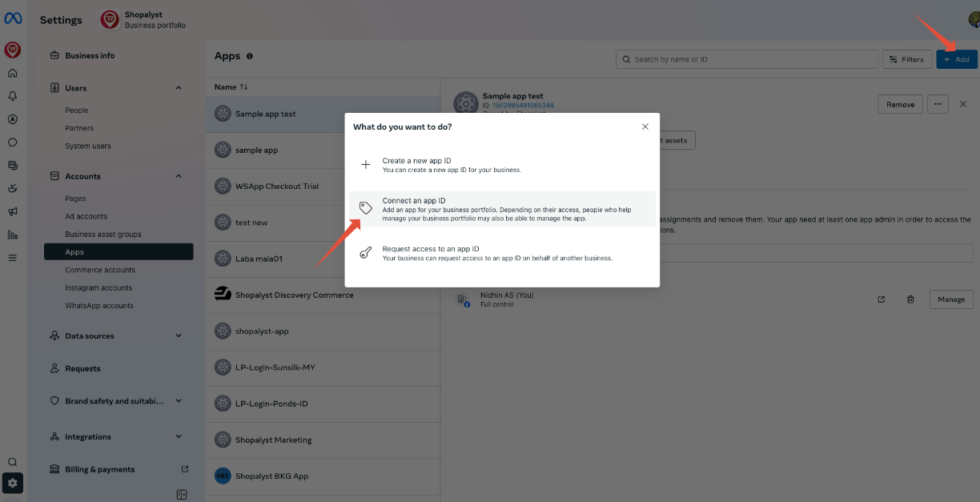Open WhatsApp accounts
This screenshot has height=502, width=980.
tap(99, 306)
